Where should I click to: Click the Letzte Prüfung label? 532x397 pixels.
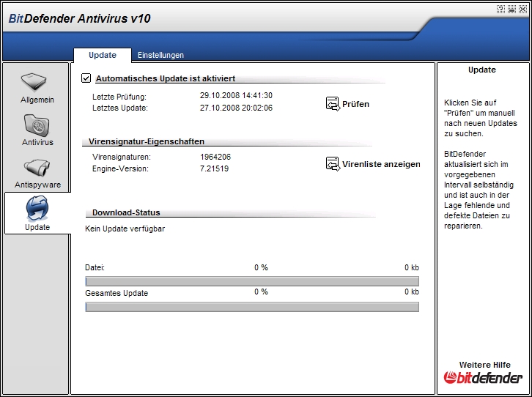point(119,97)
